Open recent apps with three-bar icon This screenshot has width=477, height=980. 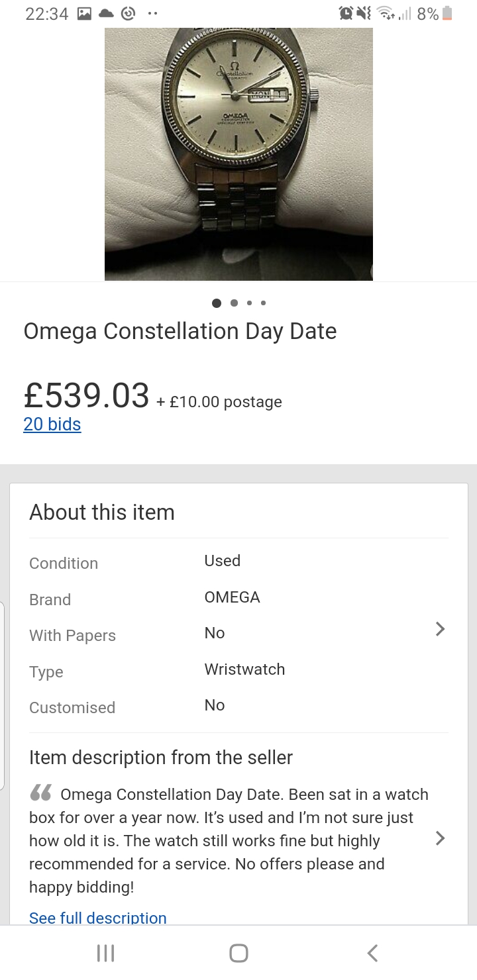tap(105, 953)
